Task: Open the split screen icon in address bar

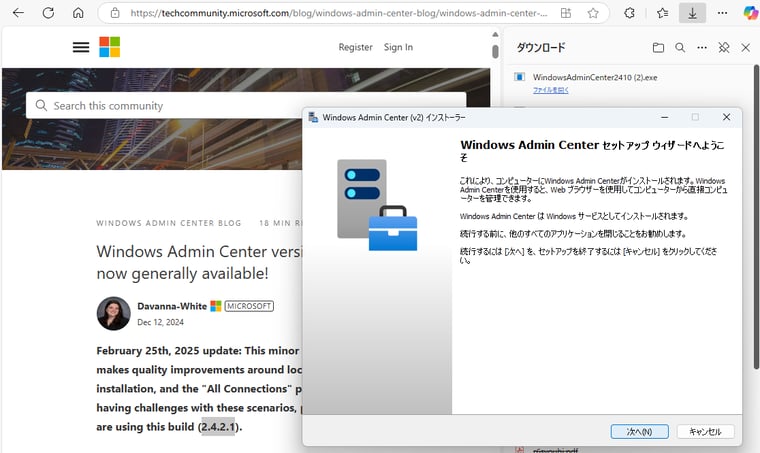Action: [566, 13]
